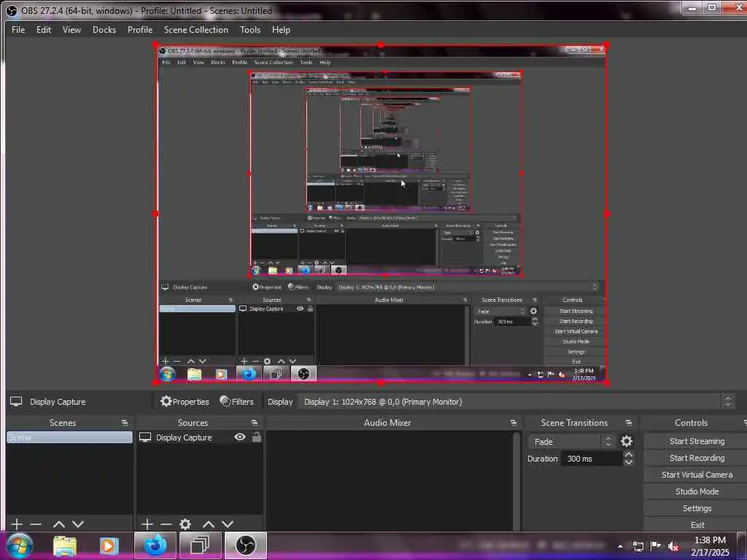The width and height of the screenshot is (747, 560).
Task: Enable Studio Mode
Action: (697, 491)
